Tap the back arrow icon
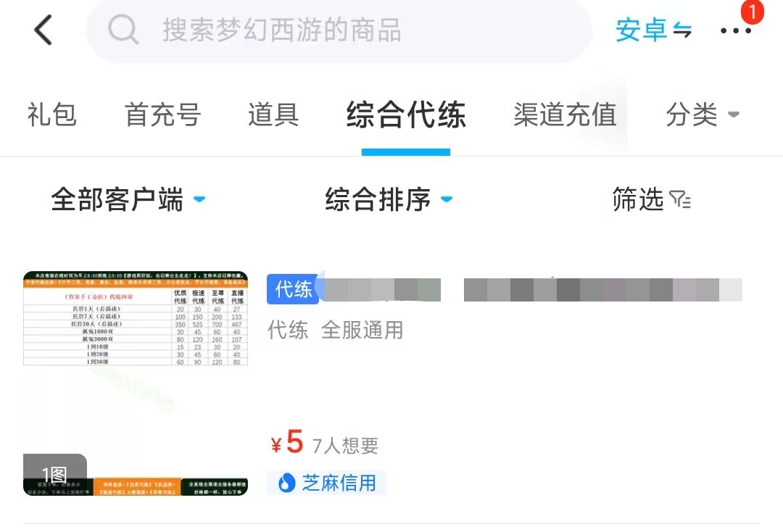The height and width of the screenshot is (532, 783). (x=43, y=30)
